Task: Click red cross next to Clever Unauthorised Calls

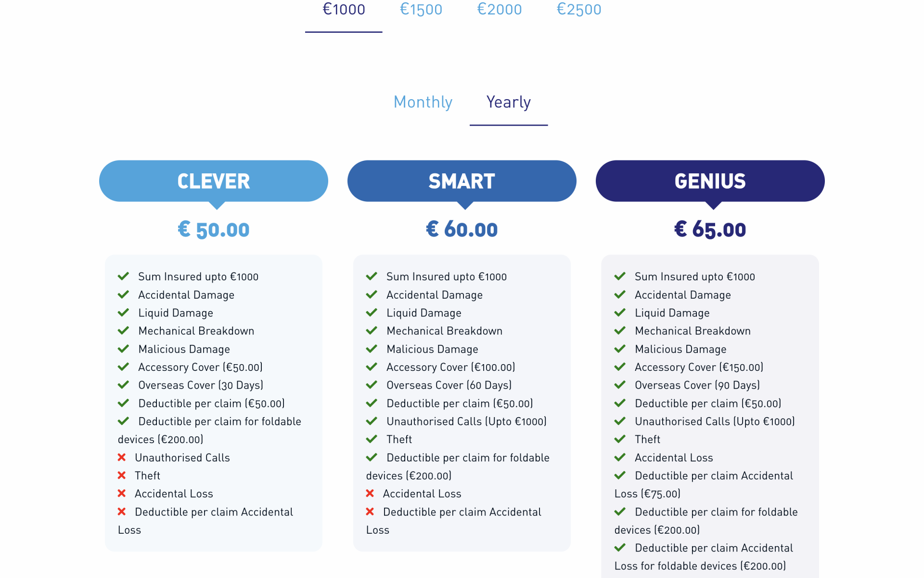Action: tap(122, 457)
